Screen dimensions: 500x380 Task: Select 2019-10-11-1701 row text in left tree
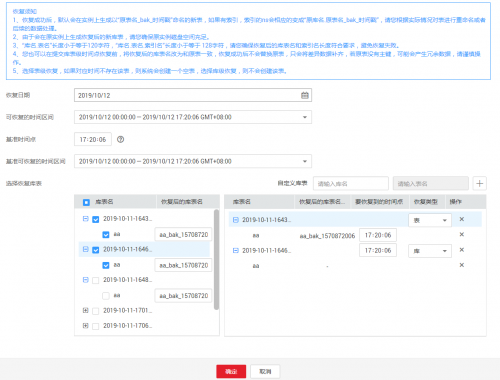click(127, 310)
